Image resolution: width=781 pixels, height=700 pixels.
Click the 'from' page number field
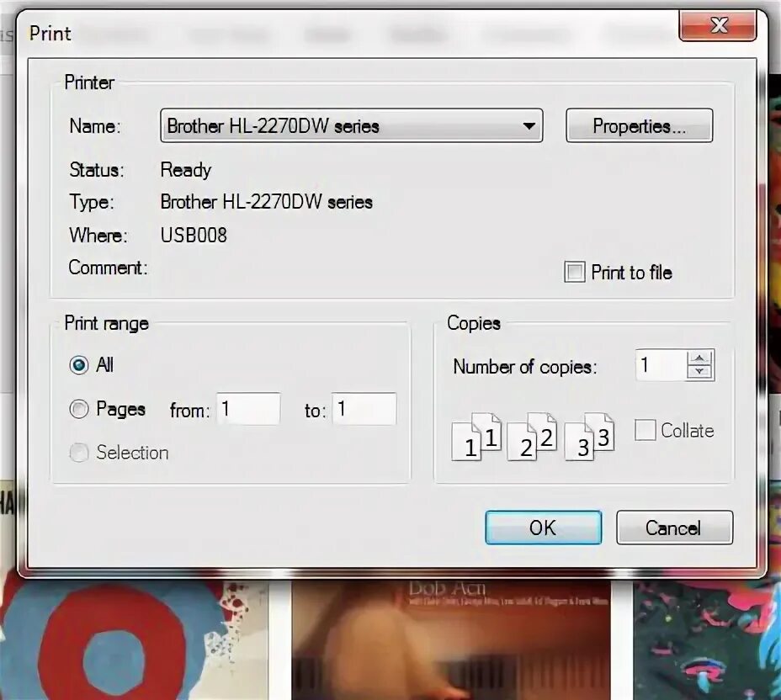[248, 409]
